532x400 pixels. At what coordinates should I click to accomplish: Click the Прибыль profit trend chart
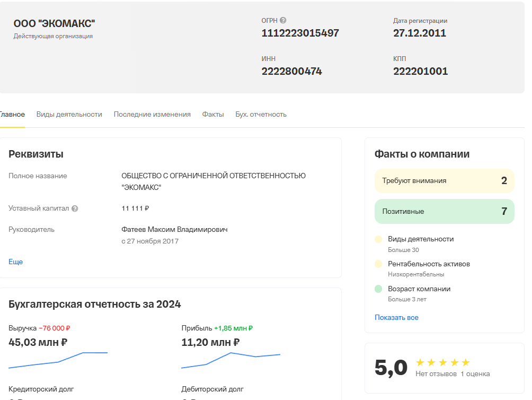[230, 360]
